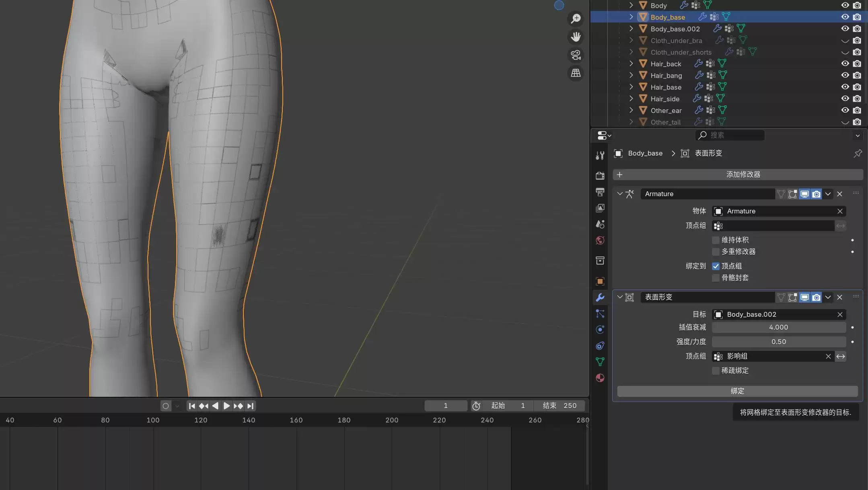868x490 pixels.
Task: Open the Tool properties tab icon
Action: (600, 156)
